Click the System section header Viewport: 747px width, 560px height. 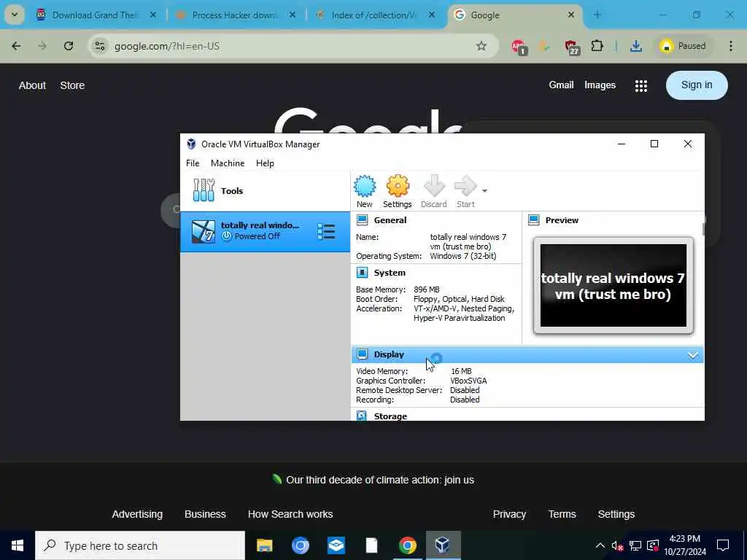[390, 273]
